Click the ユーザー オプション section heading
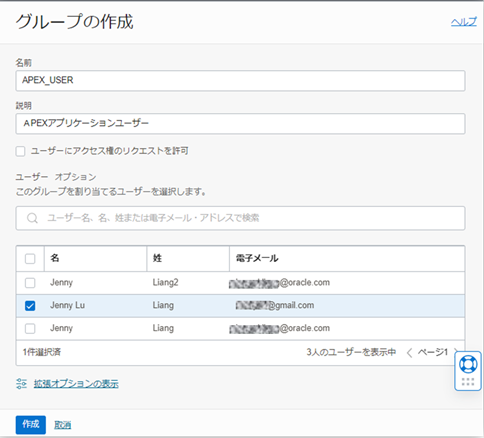This screenshot has width=484, height=438. [56, 177]
